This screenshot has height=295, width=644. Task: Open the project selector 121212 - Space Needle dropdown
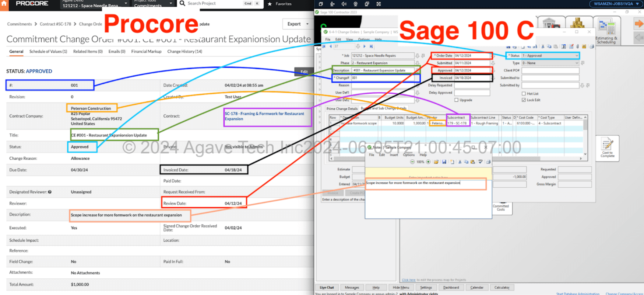(94, 4)
